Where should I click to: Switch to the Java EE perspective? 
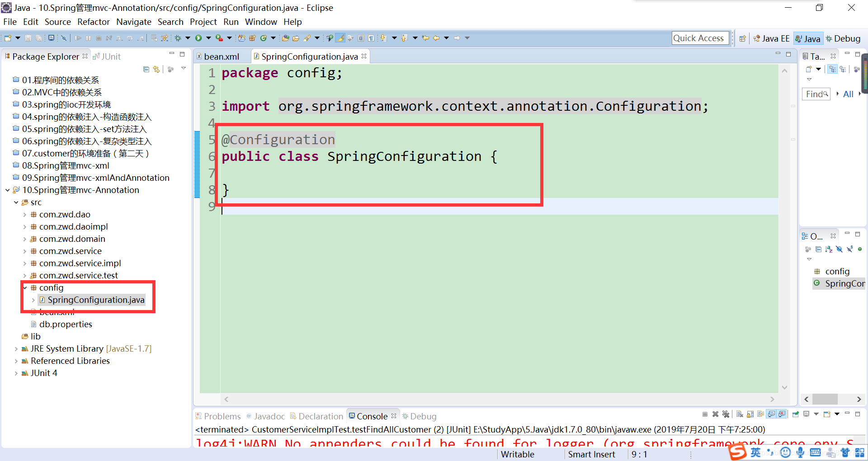point(771,38)
